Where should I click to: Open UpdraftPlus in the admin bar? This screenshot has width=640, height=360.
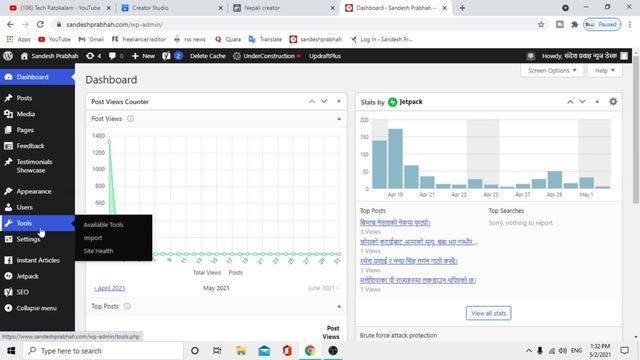tap(325, 56)
